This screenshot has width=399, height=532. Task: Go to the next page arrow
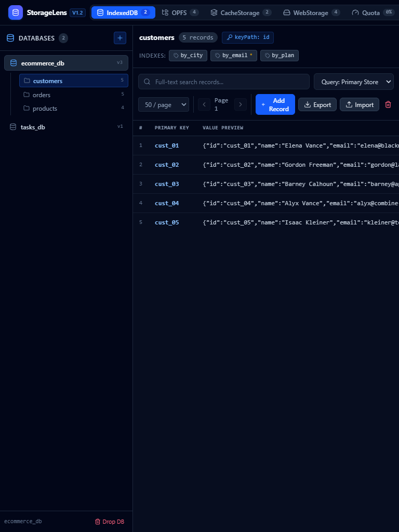click(x=241, y=104)
